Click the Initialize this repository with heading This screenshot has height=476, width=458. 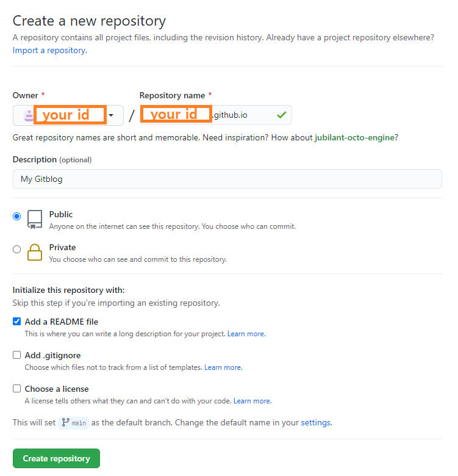[x=68, y=290]
